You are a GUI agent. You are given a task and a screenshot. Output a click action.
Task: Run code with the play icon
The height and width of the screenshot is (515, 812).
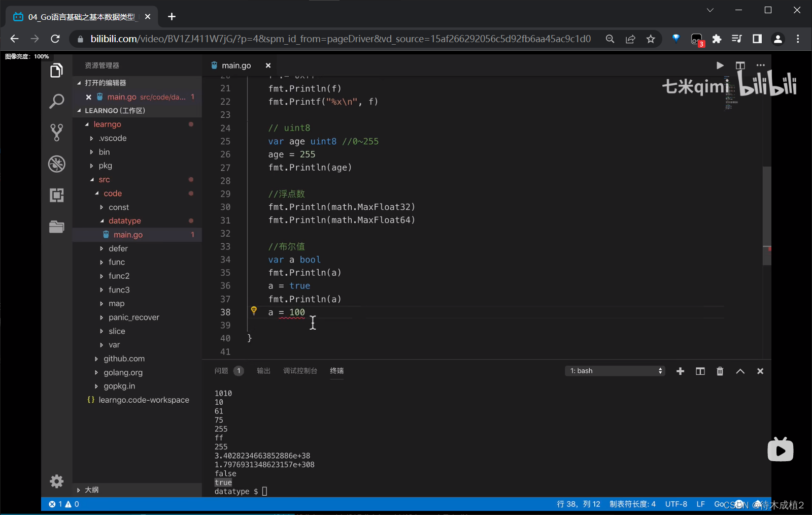pos(720,66)
